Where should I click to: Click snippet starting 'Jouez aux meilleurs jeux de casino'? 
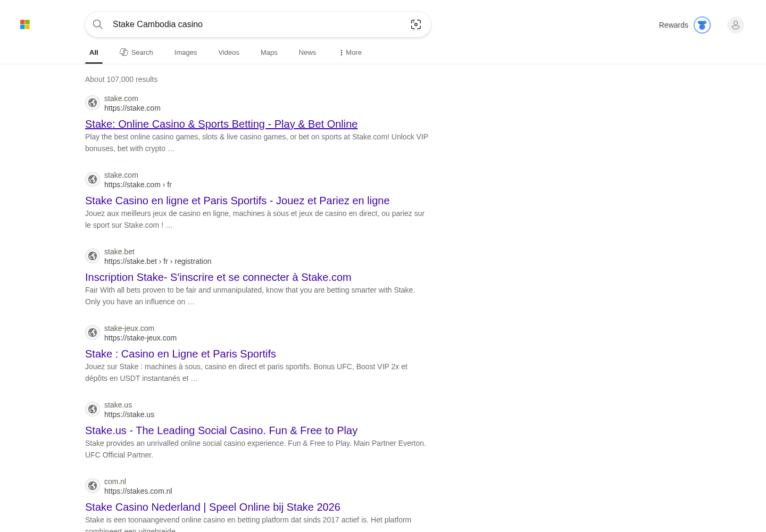tap(255, 219)
